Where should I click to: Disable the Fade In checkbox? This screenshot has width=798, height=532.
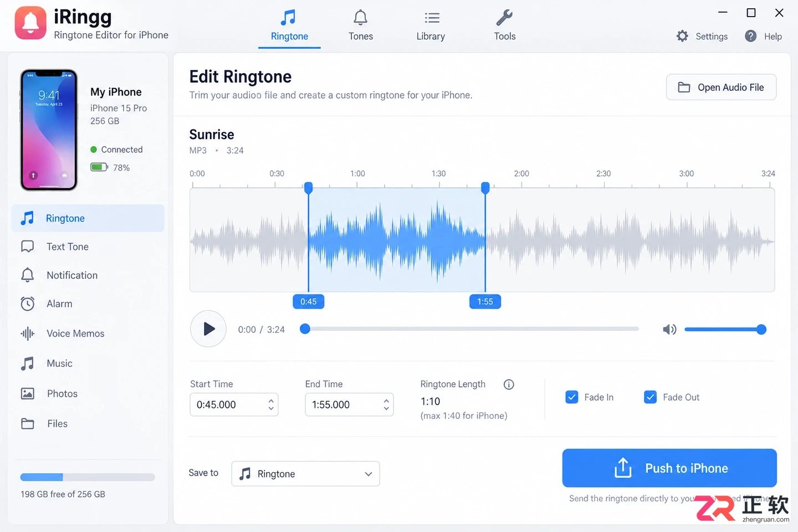click(x=572, y=397)
